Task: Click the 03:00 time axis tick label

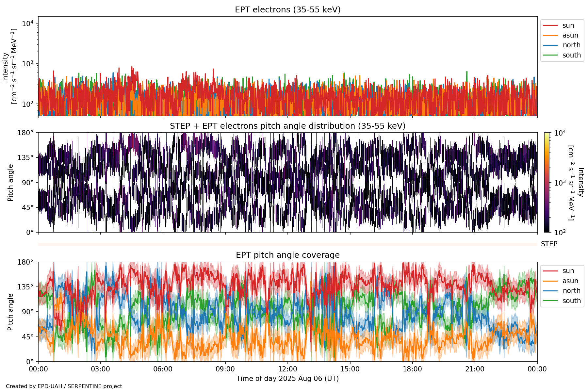Action: (100, 369)
